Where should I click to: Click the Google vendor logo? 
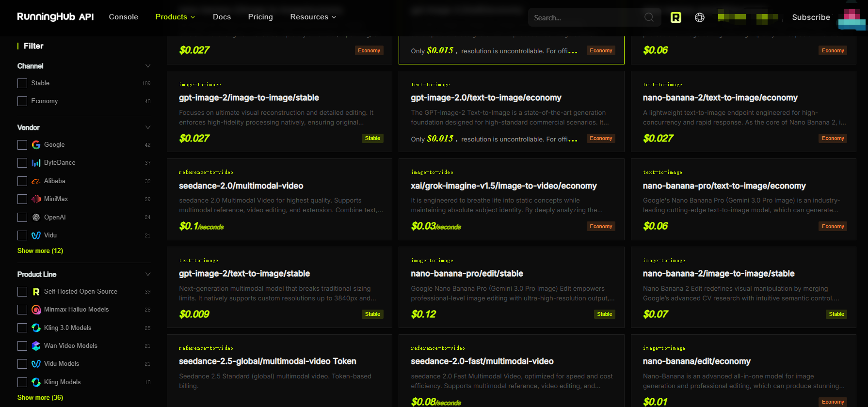[36, 145]
